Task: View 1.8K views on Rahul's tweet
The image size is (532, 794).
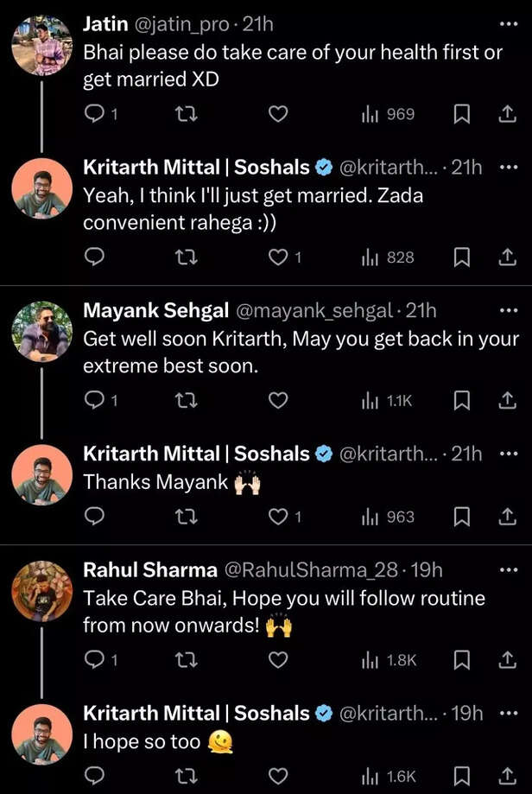Action: (x=389, y=659)
